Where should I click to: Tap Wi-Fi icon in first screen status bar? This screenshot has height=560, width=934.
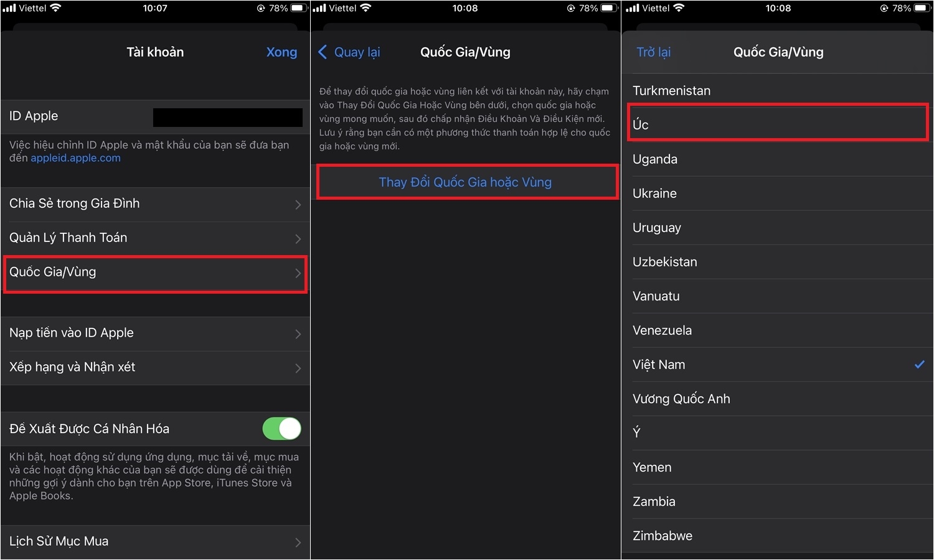(55, 8)
